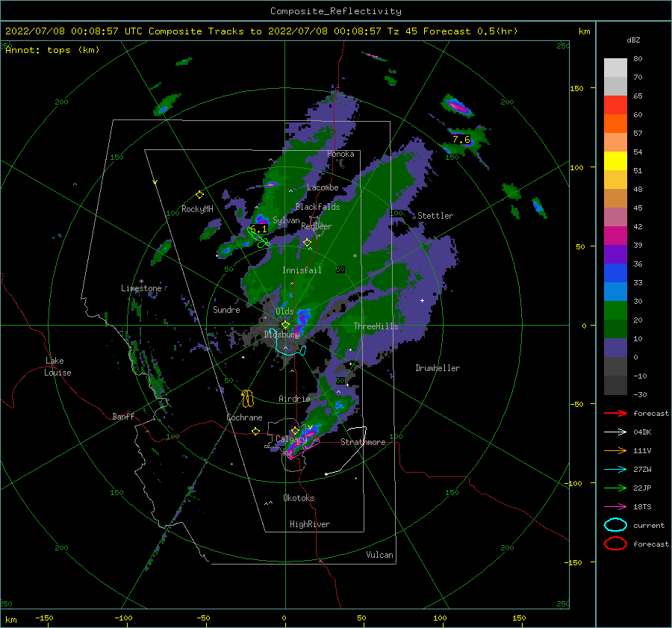Pick the light gray 70-80 dBZ swatch
The height and width of the screenshot is (628, 672).
point(615,68)
